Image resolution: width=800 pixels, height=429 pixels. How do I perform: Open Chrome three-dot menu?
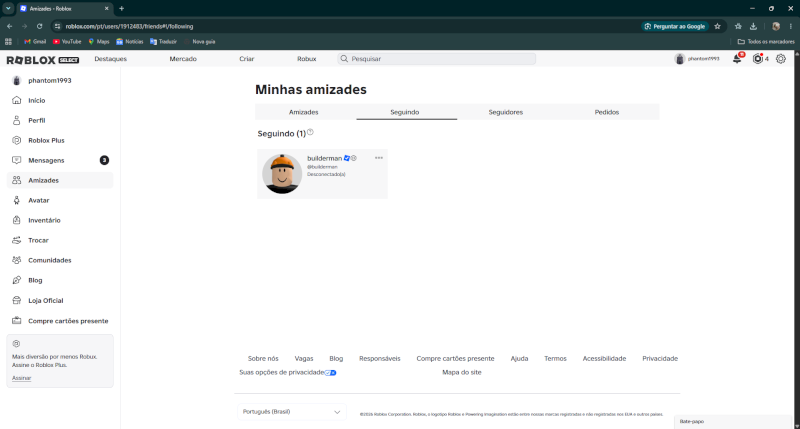pos(791,26)
